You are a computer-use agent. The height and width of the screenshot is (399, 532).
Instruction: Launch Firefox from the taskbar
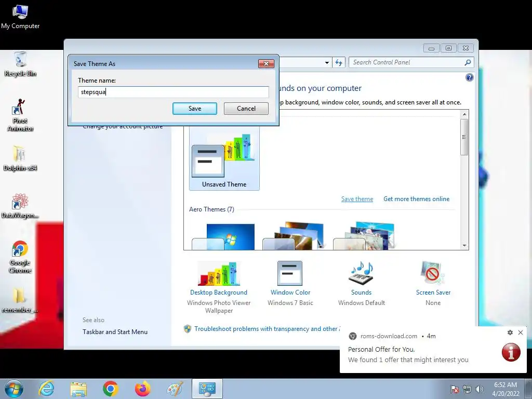click(x=142, y=389)
